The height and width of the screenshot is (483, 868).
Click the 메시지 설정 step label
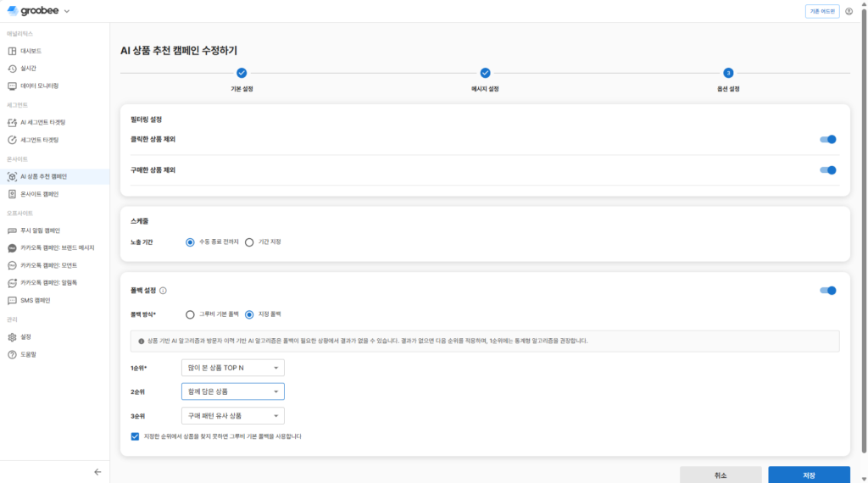485,89
